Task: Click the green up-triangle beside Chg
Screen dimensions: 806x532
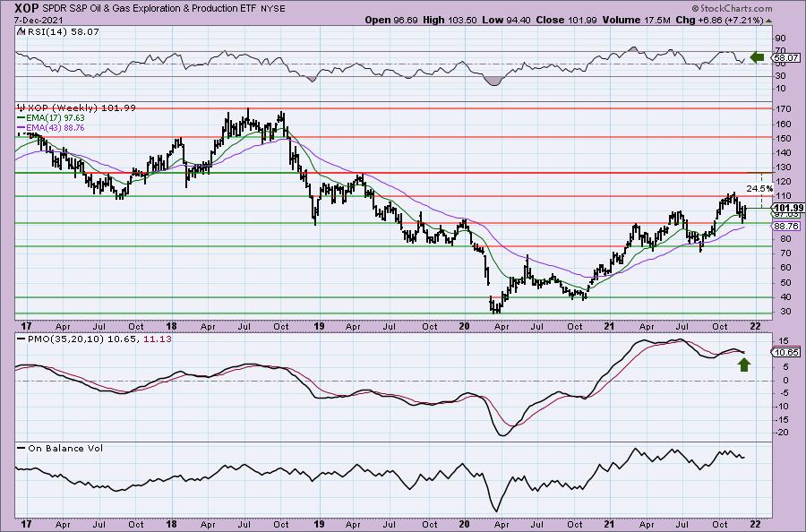Action: [x=768, y=21]
